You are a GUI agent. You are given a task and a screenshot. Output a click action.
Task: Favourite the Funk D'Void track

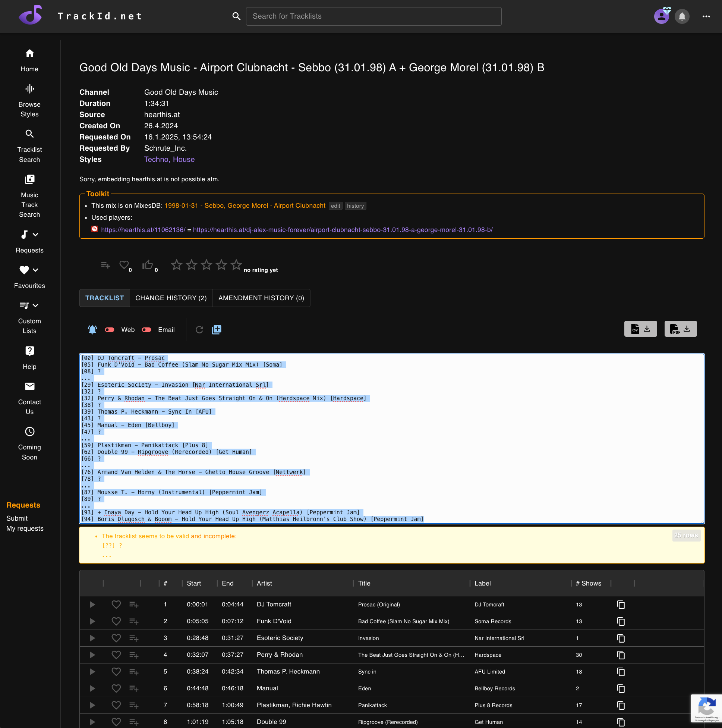116,621
